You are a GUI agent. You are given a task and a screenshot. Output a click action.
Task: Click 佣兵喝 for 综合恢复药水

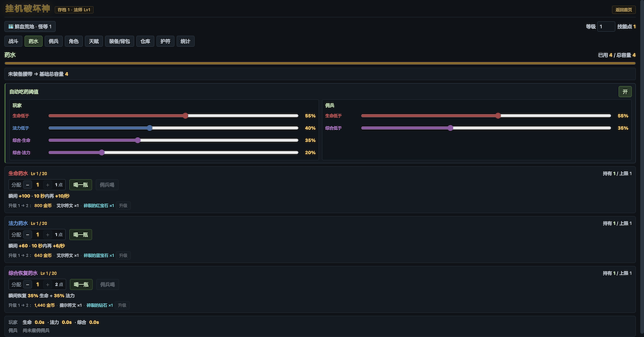pyautogui.click(x=107, y=284)
